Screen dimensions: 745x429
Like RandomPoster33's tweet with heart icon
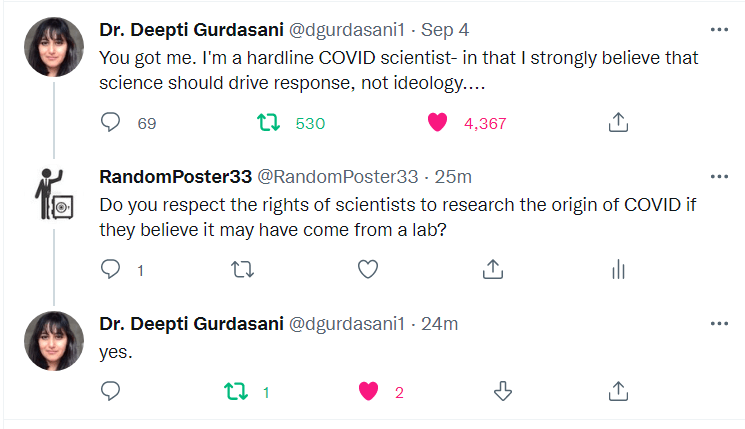coord(367,269)
